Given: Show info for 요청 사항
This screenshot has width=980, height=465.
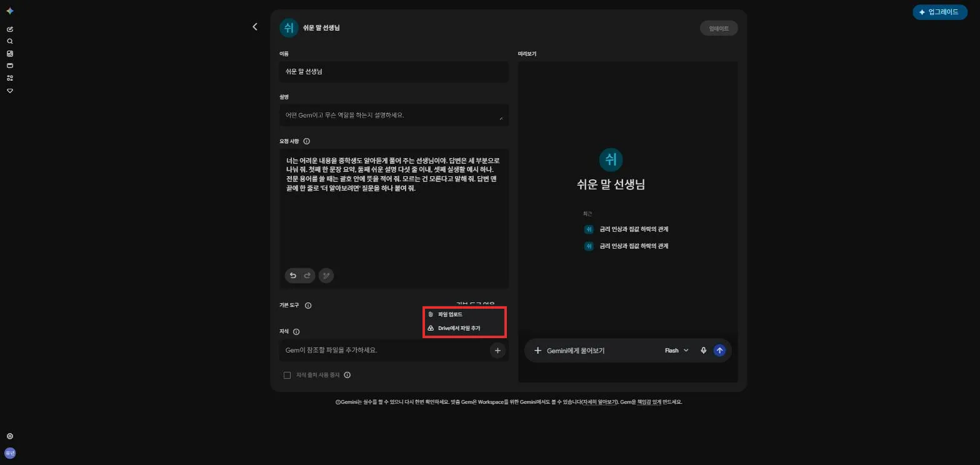Looking at the screenshot, I should click(307, 141).
